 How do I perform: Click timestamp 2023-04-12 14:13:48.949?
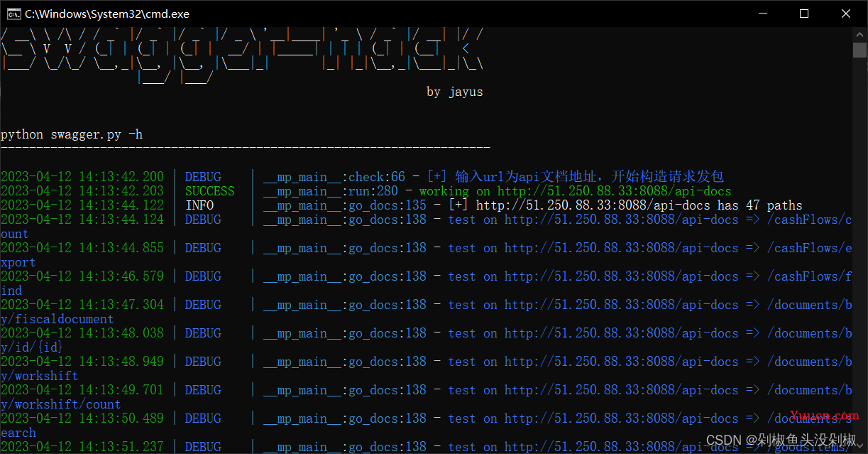pos(82,362)
